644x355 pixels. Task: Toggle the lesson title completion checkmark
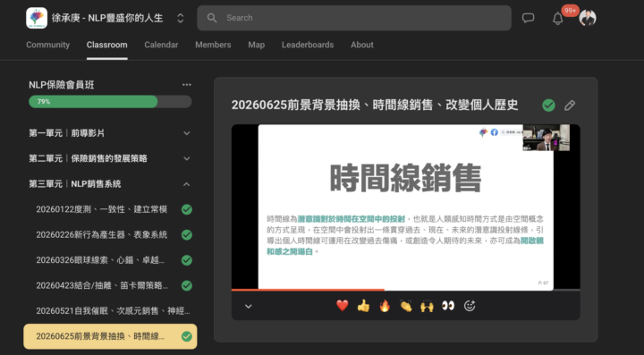[548, 106]
